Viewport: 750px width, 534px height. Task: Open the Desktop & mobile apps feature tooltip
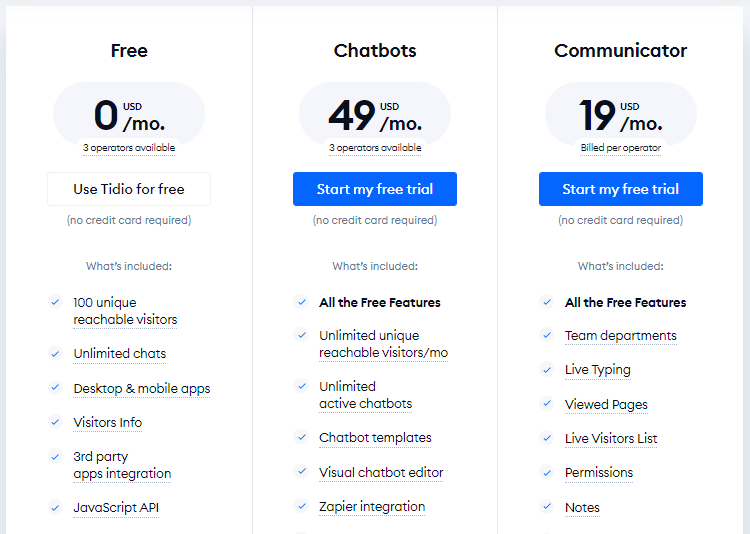(x=142, y=389)
